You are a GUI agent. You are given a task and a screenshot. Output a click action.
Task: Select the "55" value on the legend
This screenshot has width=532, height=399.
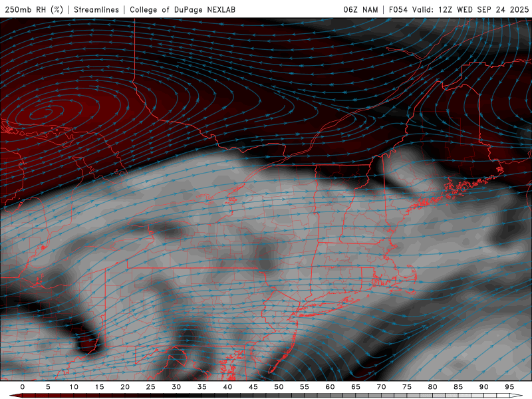[x=305, y=387]
